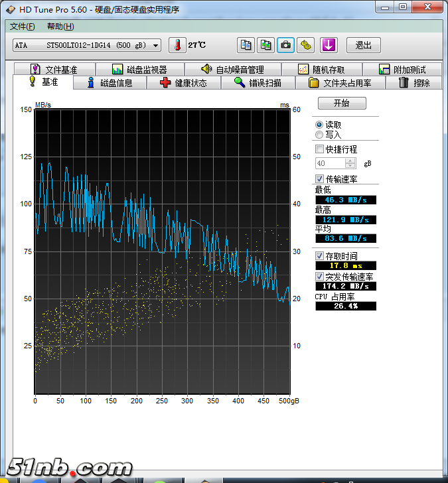This screenshot has width=448, height=483.
Task: Open the 磁盘监视器 disk monitor tab
Action: 139,70
